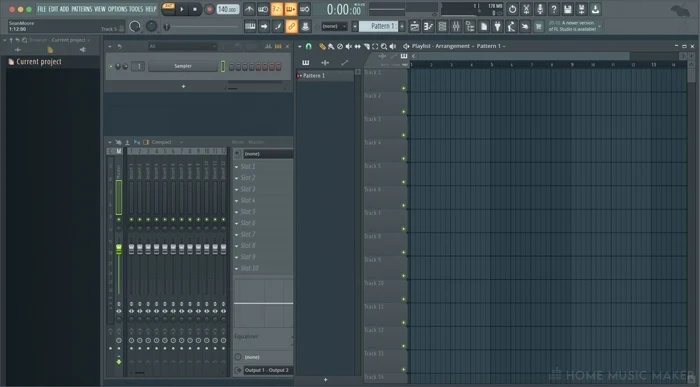The width and height of the screenshot is (700, 387).
Task: Click the transport Play button
Action: point(182,9)
